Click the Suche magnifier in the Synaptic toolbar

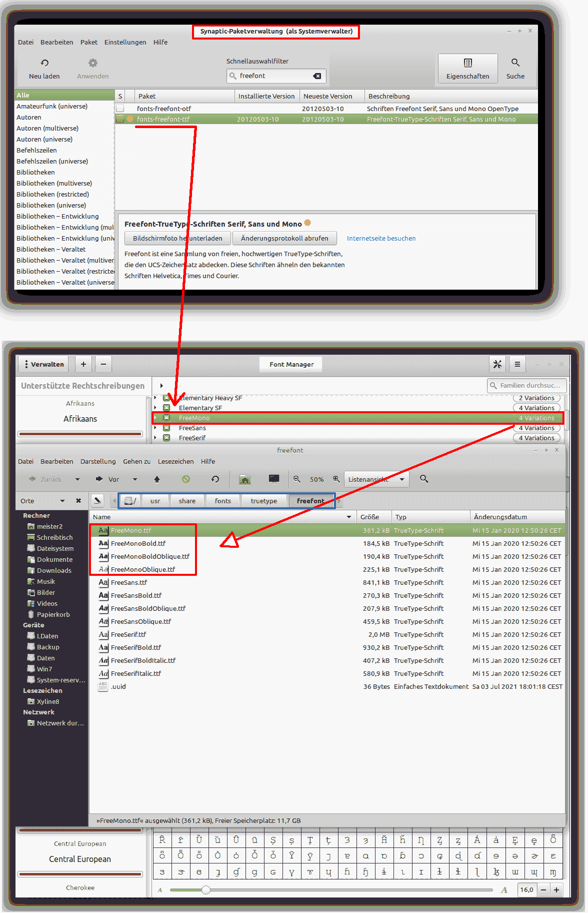click(x=515, y=63)
